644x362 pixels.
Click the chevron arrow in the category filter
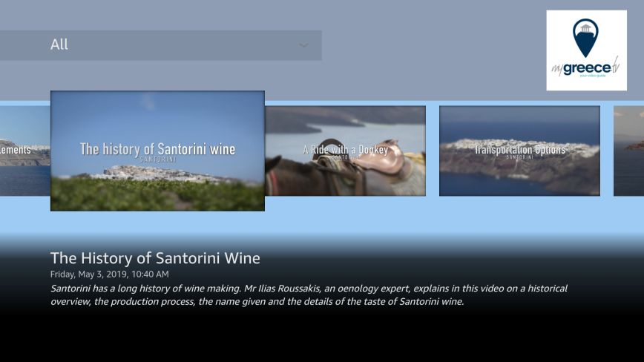[303, 45]
